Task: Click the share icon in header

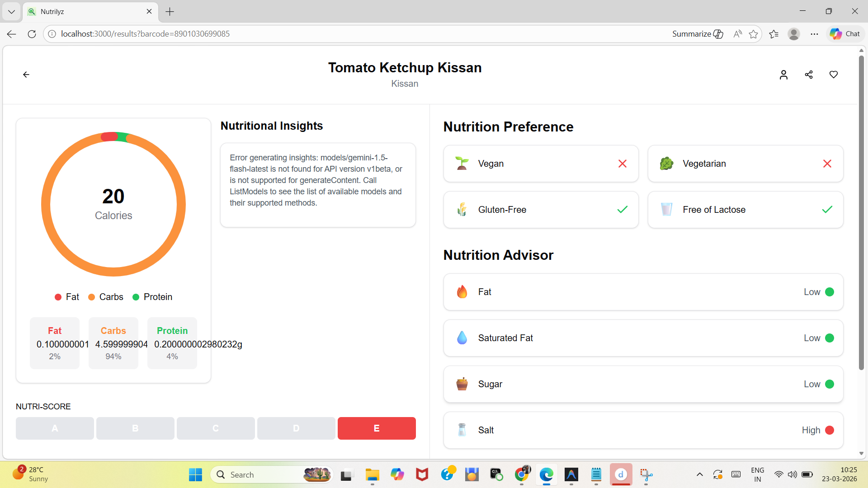Action: point(809,75)
